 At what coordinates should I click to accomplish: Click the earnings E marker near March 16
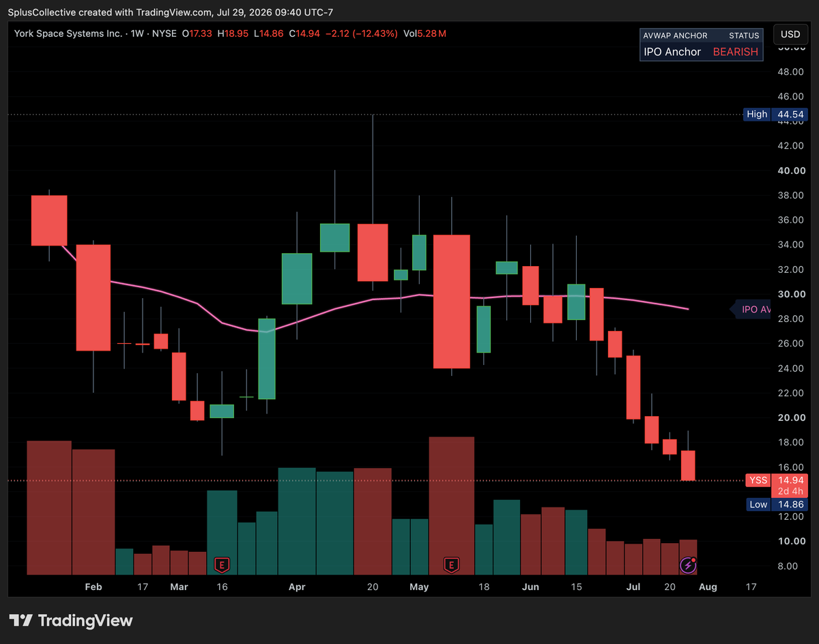coord(221,565)
